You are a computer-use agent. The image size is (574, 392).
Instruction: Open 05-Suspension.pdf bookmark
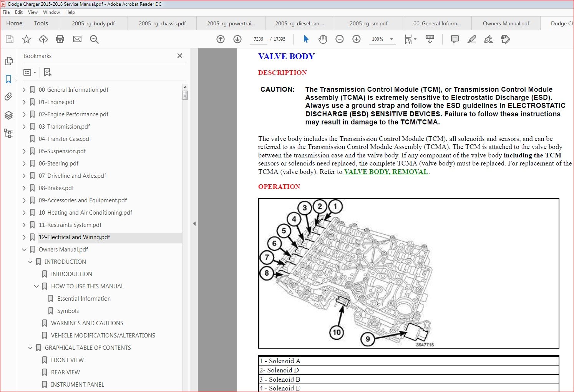point(62,151)
